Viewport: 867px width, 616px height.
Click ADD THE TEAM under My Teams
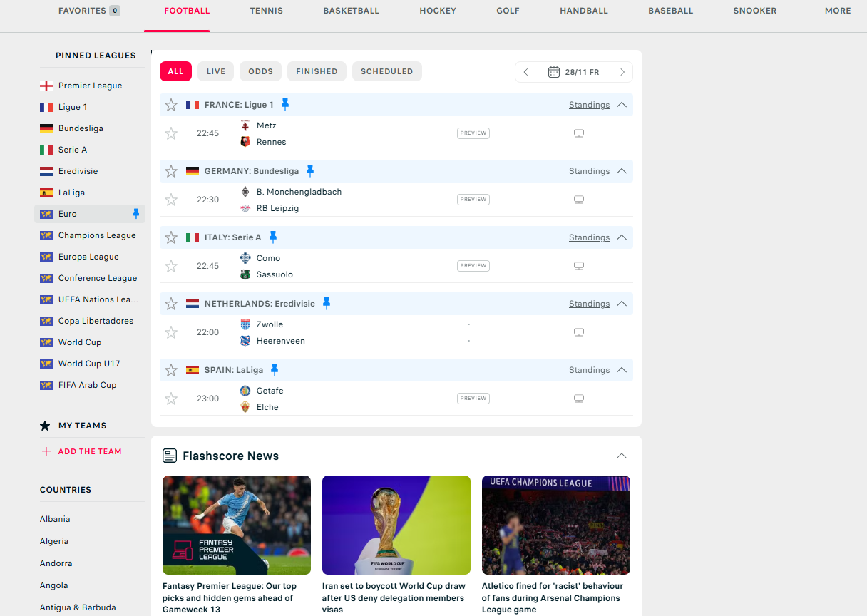[x=90, y=451]
